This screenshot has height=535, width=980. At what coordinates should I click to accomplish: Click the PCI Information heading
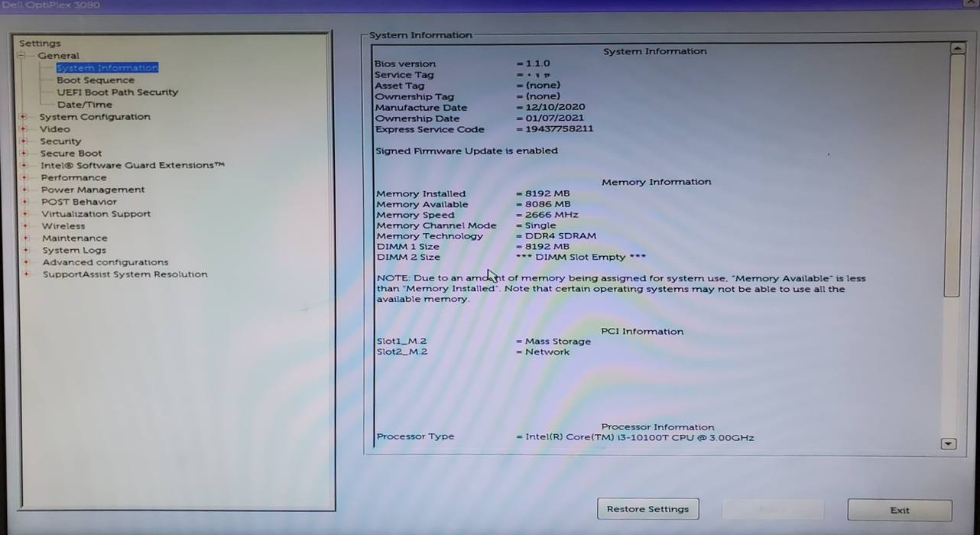(642, 332)
